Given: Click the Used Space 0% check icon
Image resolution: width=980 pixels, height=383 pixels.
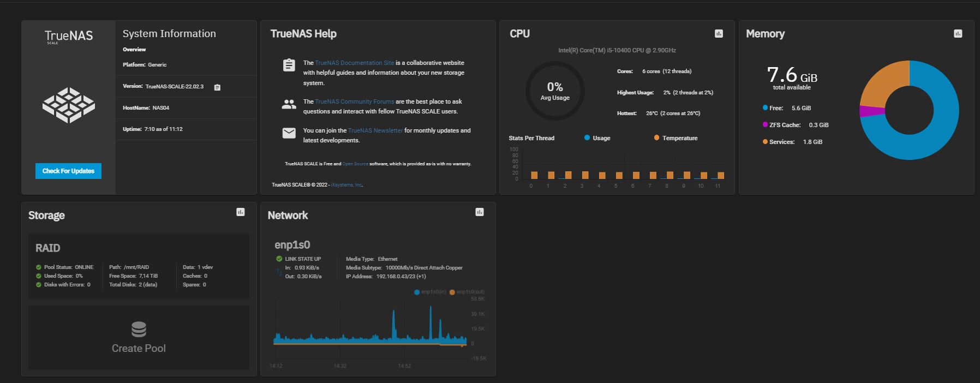Looking at the screenshot, I should coord(39,276).
